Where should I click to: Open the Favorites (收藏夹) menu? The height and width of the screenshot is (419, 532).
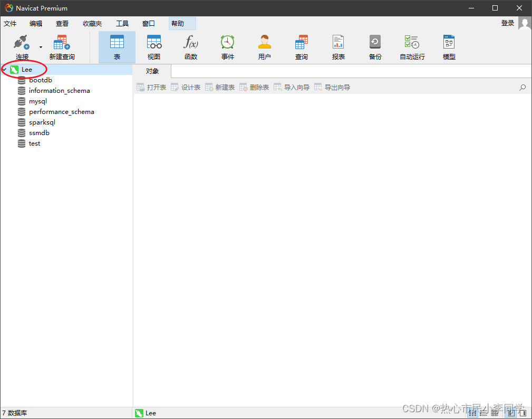(92, 23)
